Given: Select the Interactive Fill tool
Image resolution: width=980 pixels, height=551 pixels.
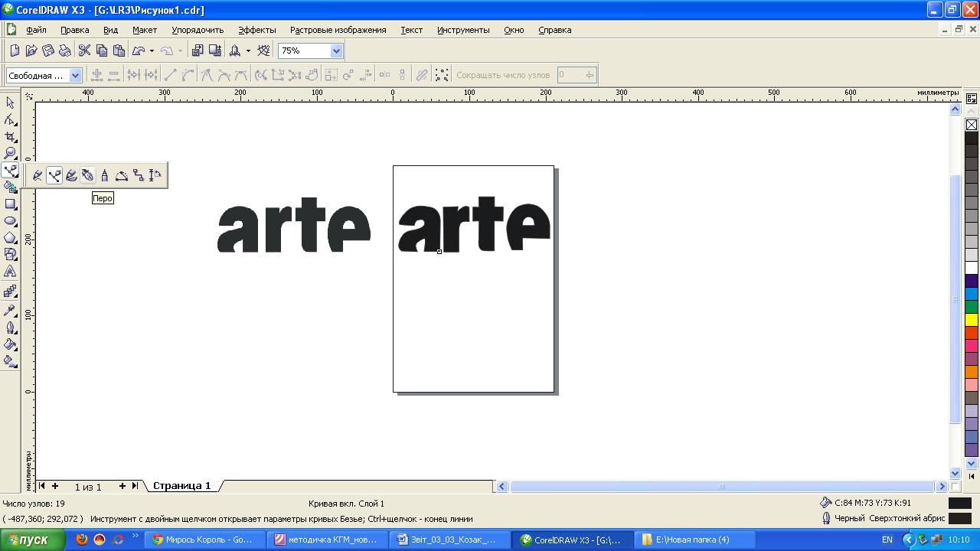Looking at the screenshot, I should [x=10, y=361].
